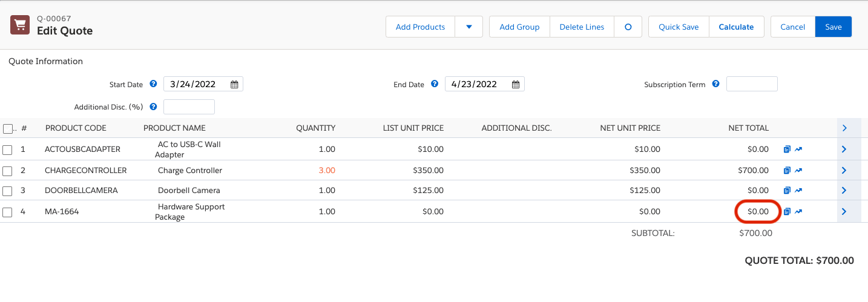Click clone line icon for Charge Controller
This screenshot has height=302, width=868.
point(787,171)
